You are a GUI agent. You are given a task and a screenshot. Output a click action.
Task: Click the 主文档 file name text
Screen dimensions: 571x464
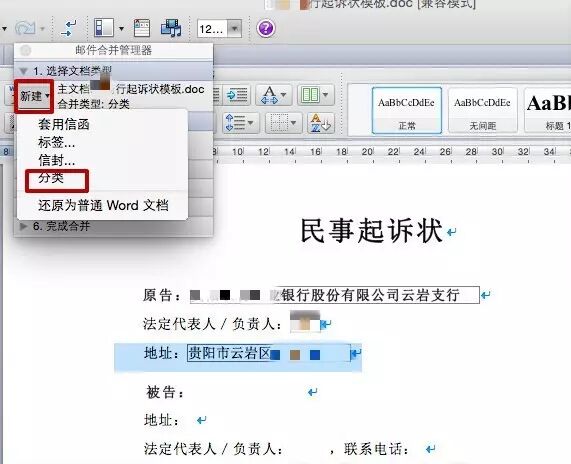click(131, 89)
